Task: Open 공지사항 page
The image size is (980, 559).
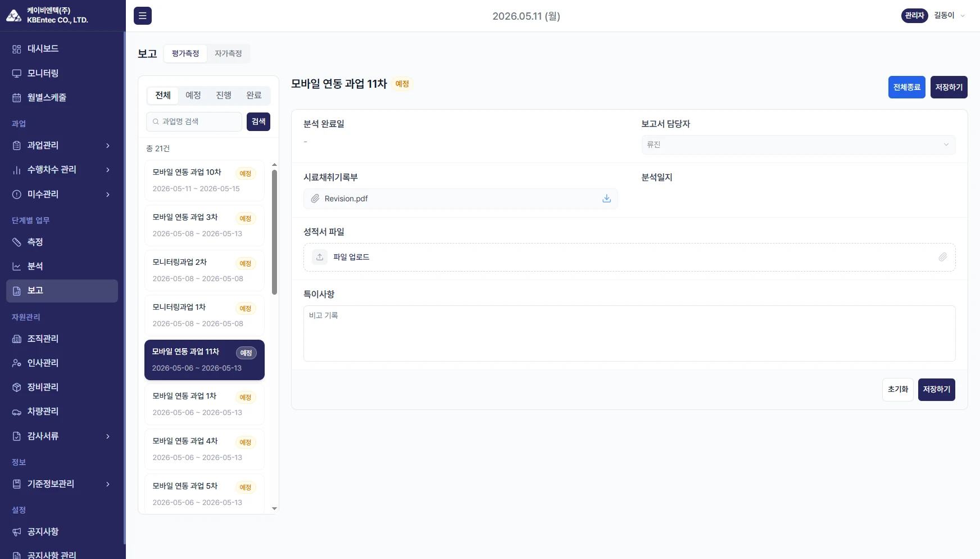Action: (62, 531)
